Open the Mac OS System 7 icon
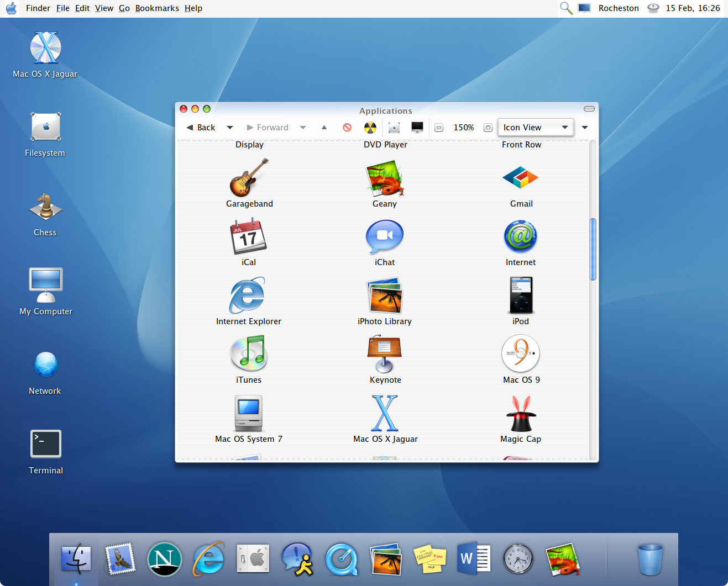Screen dimensions: 728x586 [249, 413]
